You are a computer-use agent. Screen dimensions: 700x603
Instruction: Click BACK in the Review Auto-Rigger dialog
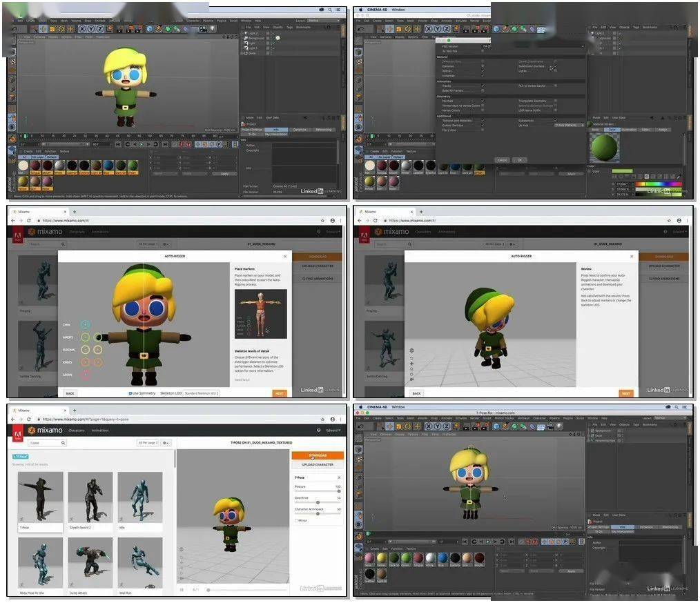416,393
